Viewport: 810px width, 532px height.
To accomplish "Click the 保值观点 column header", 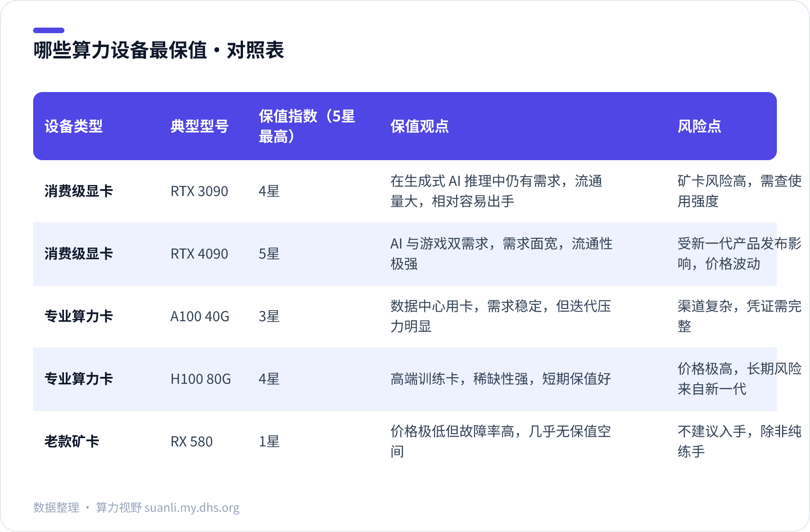I will (x=419, y=126).
